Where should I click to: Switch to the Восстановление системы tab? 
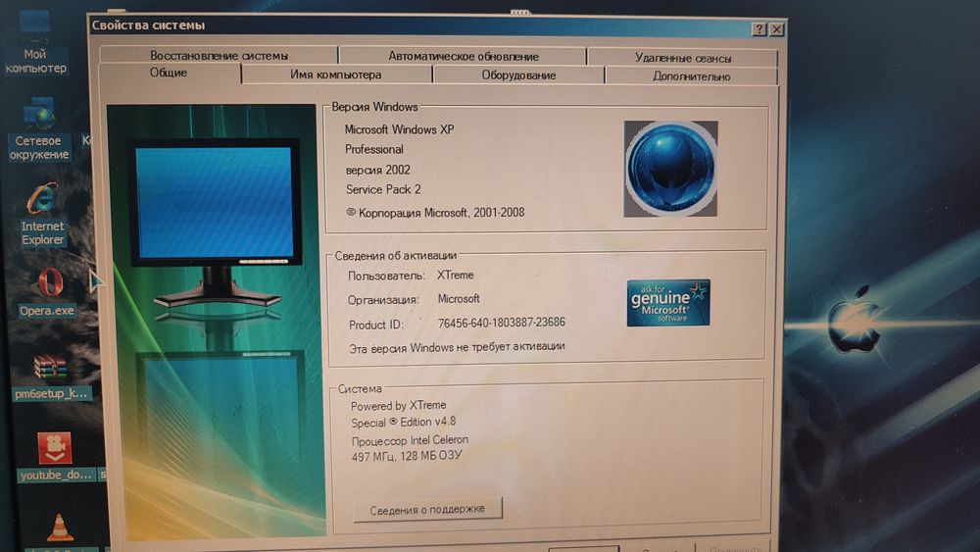(x=219, y=55)
